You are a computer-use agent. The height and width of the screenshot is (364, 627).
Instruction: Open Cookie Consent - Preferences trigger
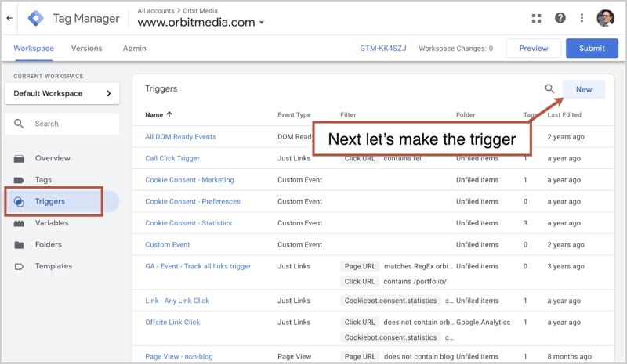point(193,201)
